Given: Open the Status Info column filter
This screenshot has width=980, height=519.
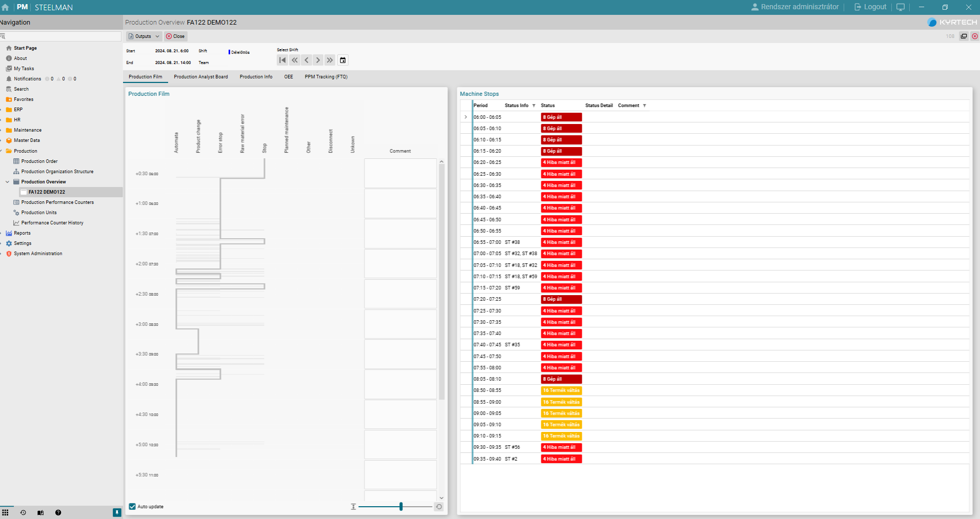Looking at the screenshot, I should (x=534, y=106).
